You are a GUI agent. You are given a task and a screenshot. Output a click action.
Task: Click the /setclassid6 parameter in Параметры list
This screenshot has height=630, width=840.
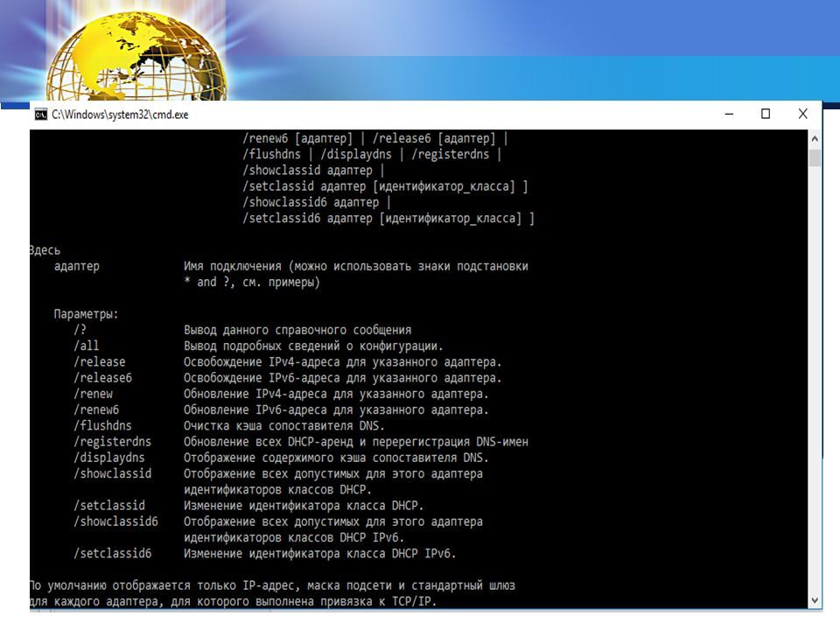point(113,554)
